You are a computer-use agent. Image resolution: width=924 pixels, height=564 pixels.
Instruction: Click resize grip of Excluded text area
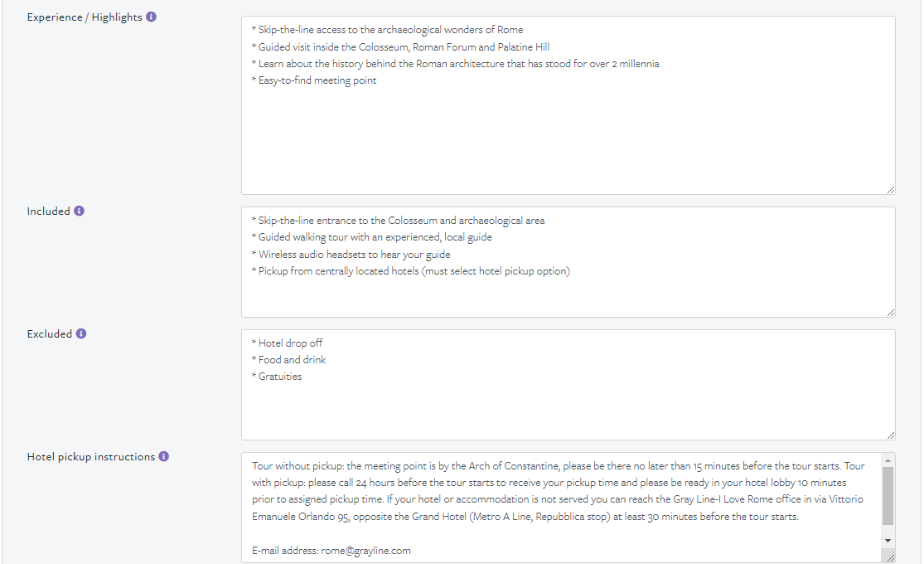click(890, 435)
